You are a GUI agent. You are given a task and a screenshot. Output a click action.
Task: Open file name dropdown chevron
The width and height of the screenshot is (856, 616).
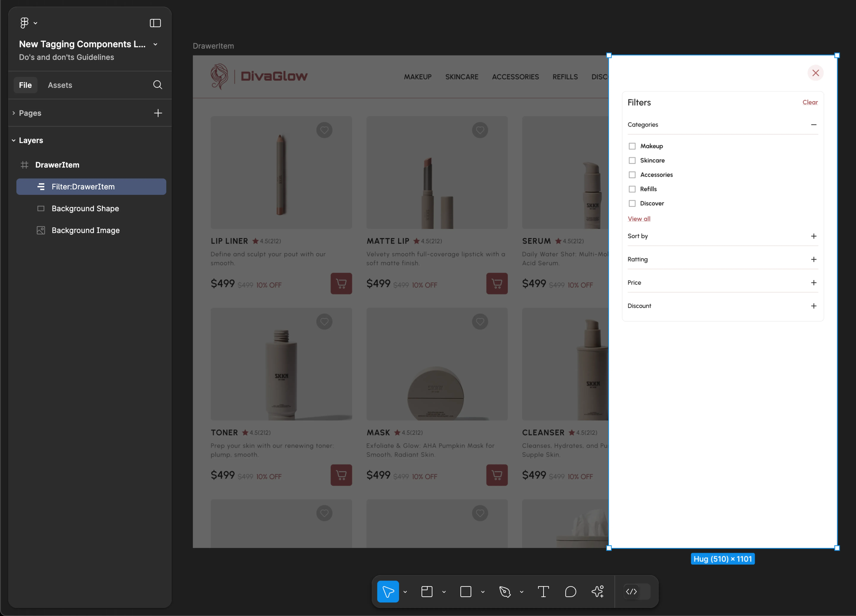[155, 45]
